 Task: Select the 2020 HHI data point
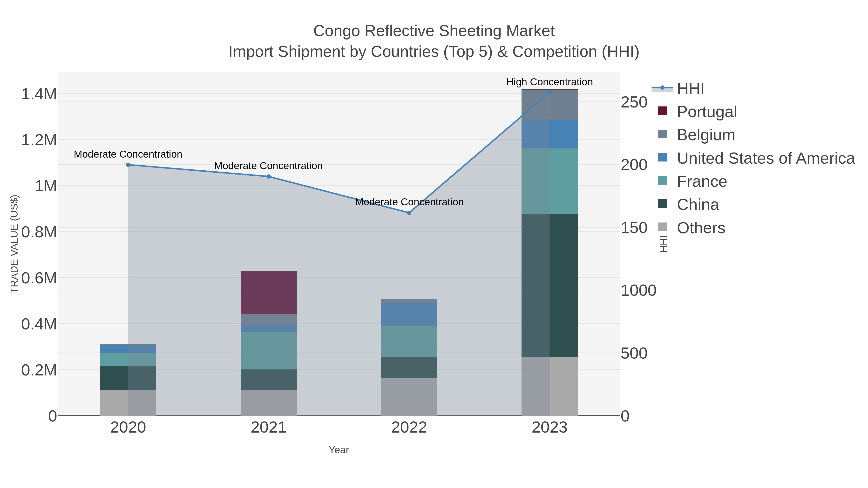pos(128,165)
